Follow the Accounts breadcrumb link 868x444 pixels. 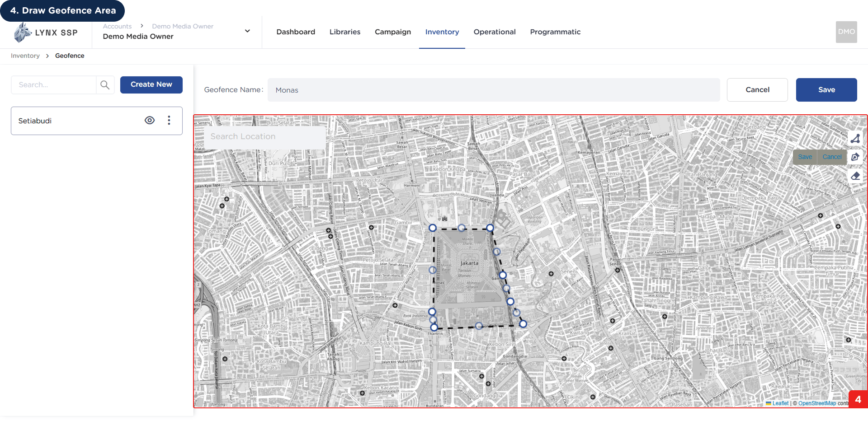tap(117, 26)
